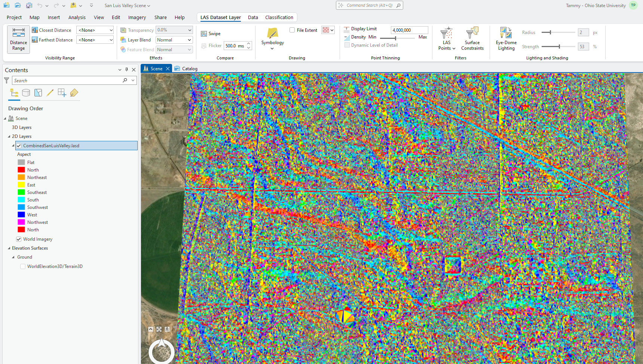The image size is (643, 364).
Task: Enable the File Extent checkbox
Action: tap(292, 30)
